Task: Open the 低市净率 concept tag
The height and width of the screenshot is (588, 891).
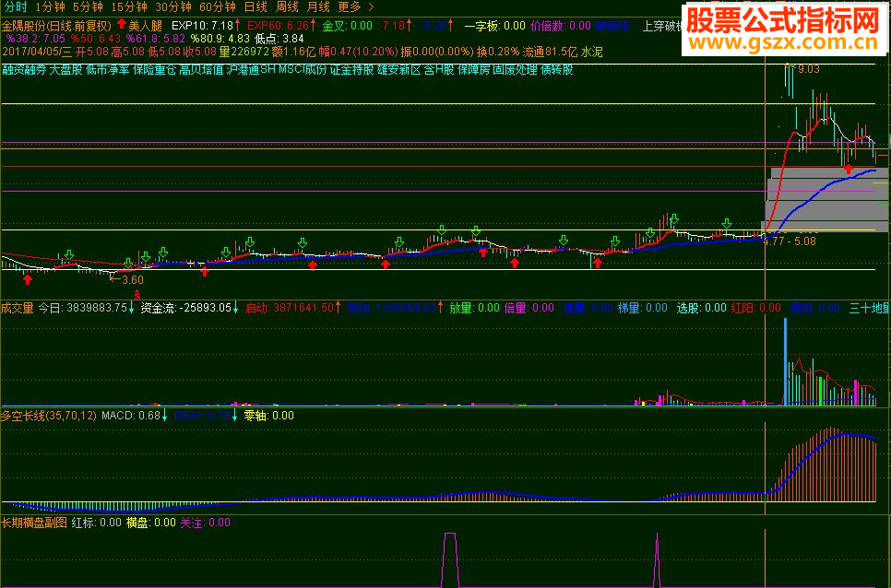Action: pyautogui.click(x=108, y=70)
